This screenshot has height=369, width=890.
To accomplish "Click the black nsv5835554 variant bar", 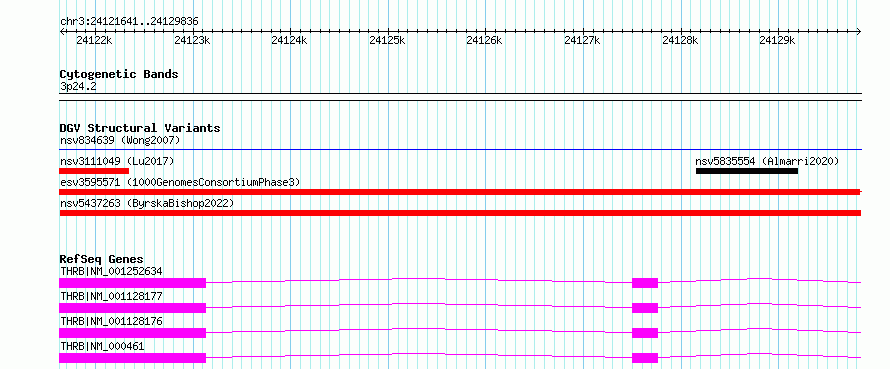I will point(747,171).
